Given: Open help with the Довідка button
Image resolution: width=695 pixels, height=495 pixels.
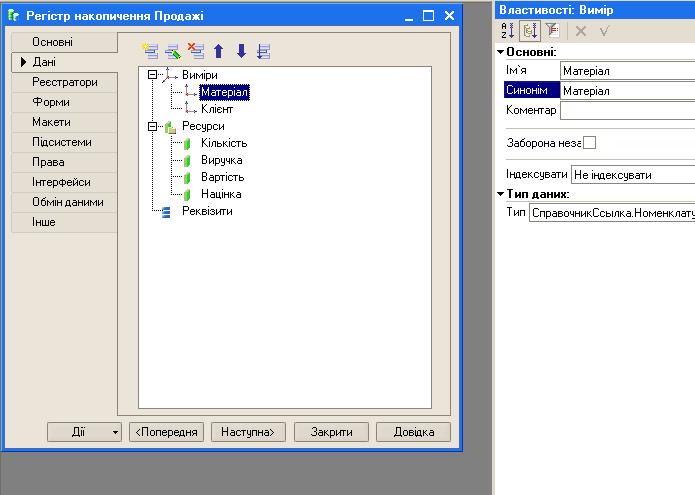Looking at the screenshot, I should pyautogui.click(x=414, y=432).
